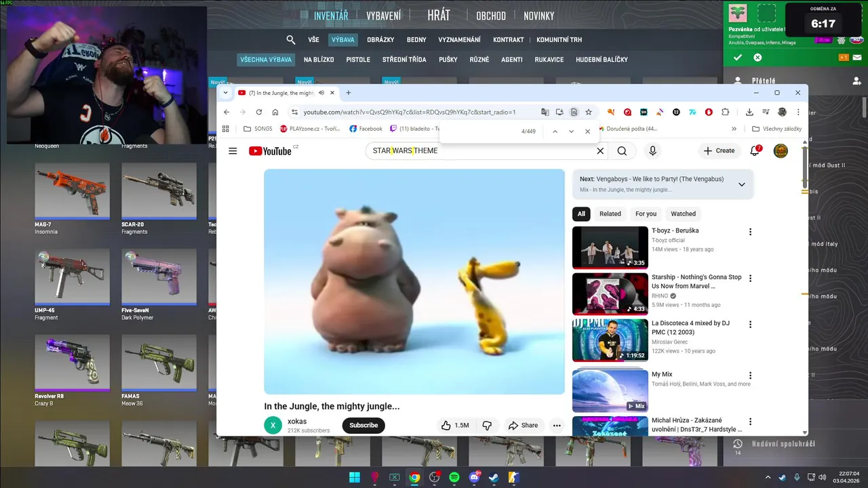Show more bookmarks with the double chevron
The width and height of the screenshot is (868, 488).
pos(734,129)
